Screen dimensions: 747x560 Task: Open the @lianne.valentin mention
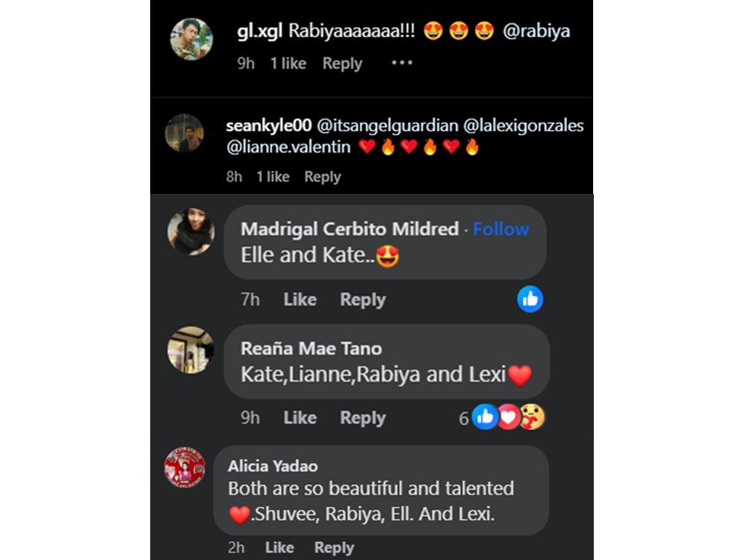[288, 146]
